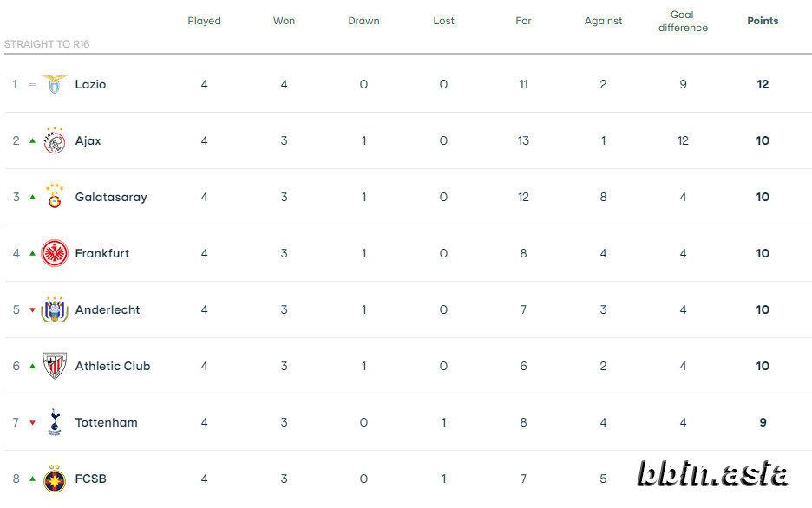Viewport: 812px width, 508px height.
Task: Open the Galatasaray team name link
Action: click(x=111, y=197)
